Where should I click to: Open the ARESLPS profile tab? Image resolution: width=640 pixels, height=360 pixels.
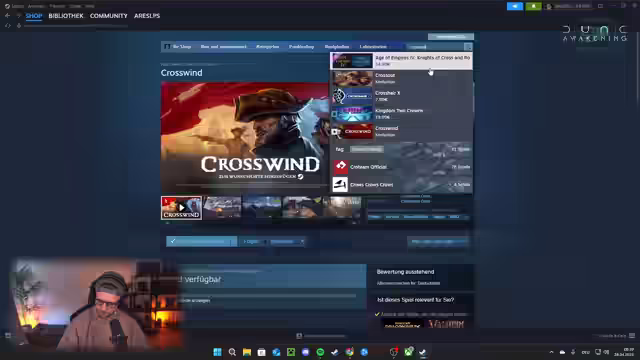147,16
